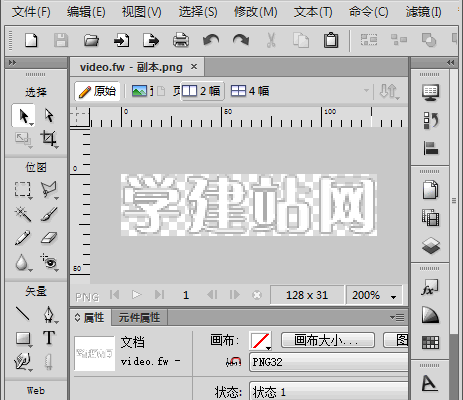The width and height of the screenshot is (463, 400).
Task: Select the Knife tool
Action: click(49, 362)
